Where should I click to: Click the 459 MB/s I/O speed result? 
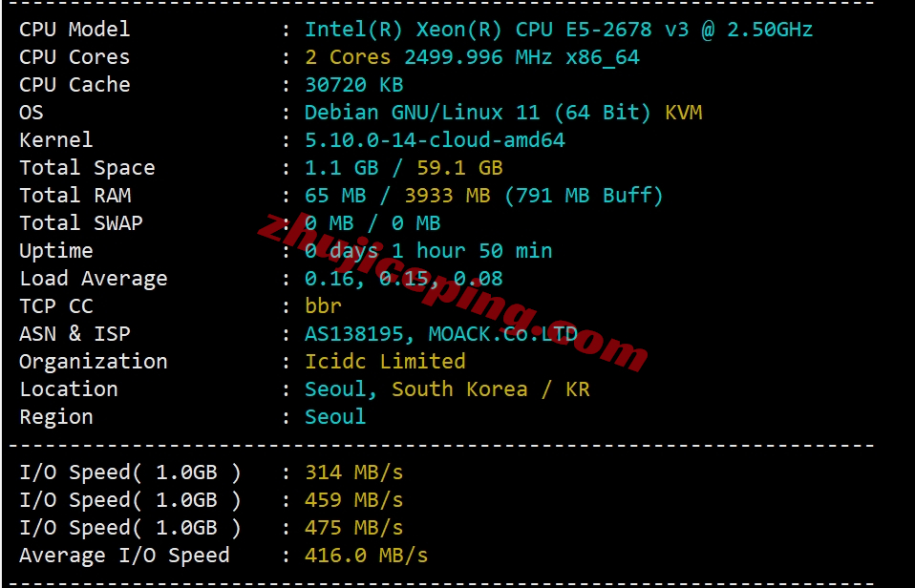353,500
